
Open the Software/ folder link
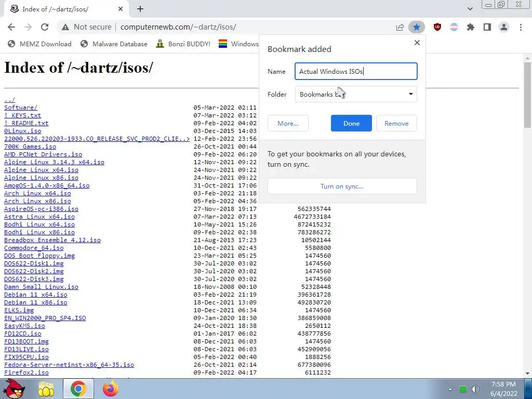point(21,108)
